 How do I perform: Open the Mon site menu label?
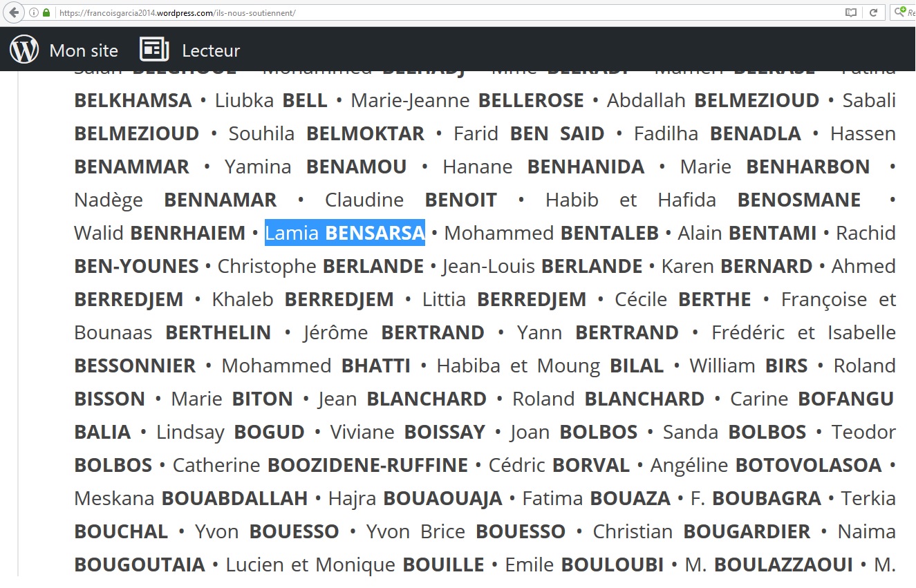[84, 50]
